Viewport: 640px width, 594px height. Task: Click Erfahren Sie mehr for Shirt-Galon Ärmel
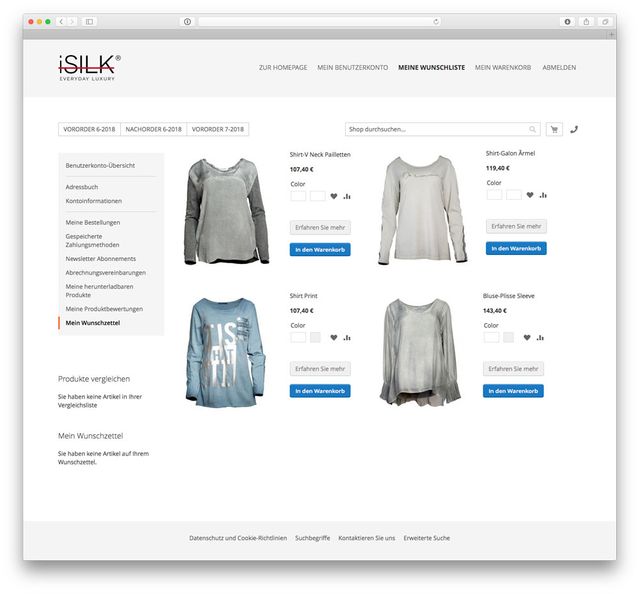point(516,226)
